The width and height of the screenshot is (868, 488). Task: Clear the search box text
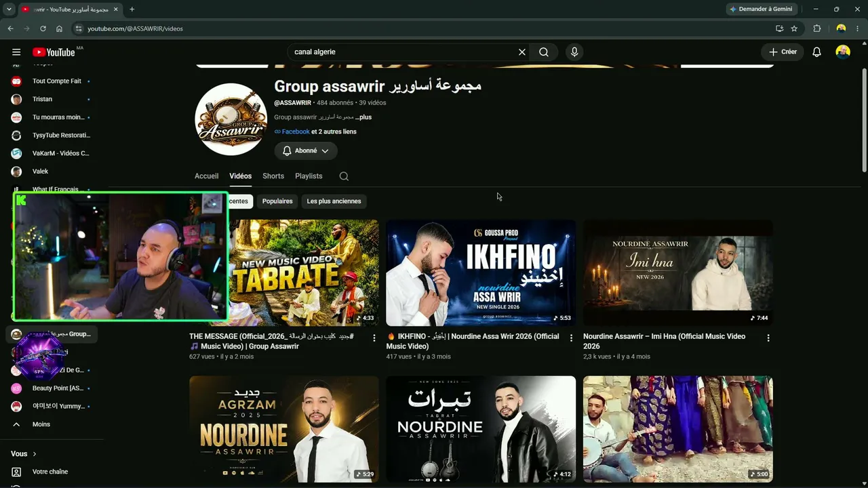pos(522,52)
